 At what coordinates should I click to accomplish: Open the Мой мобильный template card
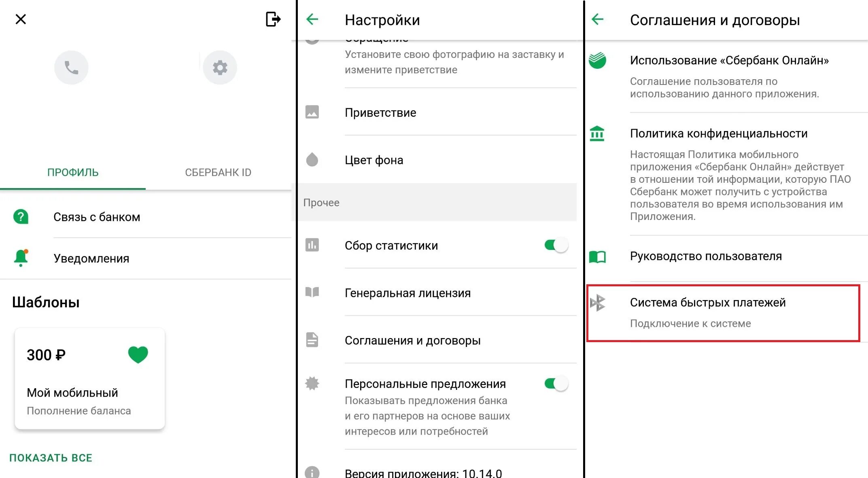coord(90,379)
